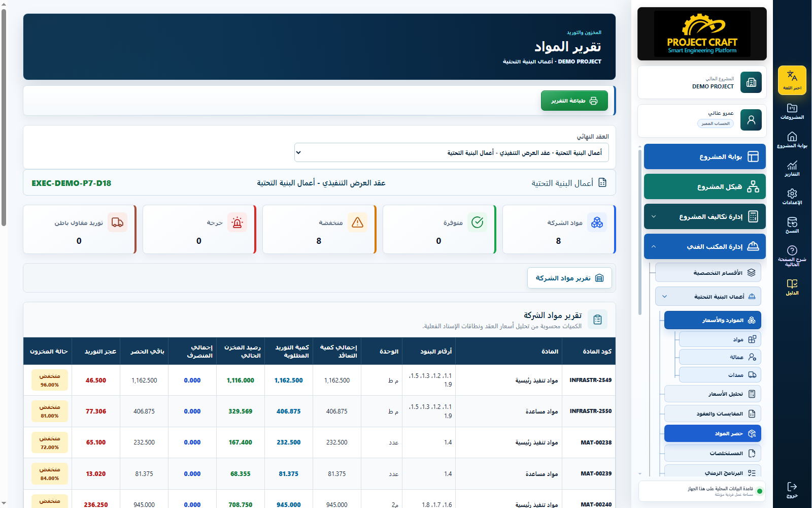Click الحساب المميز account badge

pos(715,123)
